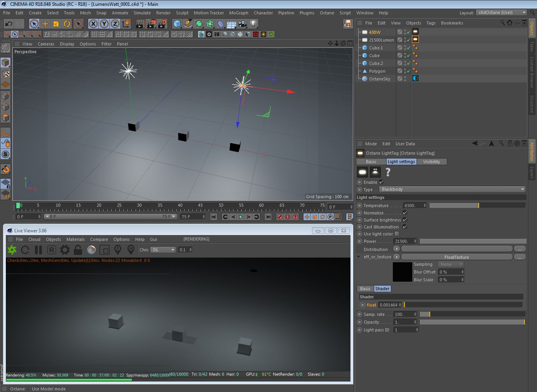This screenshot has height=392, width=537.
Task: Toggle clay render sphere in Live Viewer
Action: (x=91, y=250)
